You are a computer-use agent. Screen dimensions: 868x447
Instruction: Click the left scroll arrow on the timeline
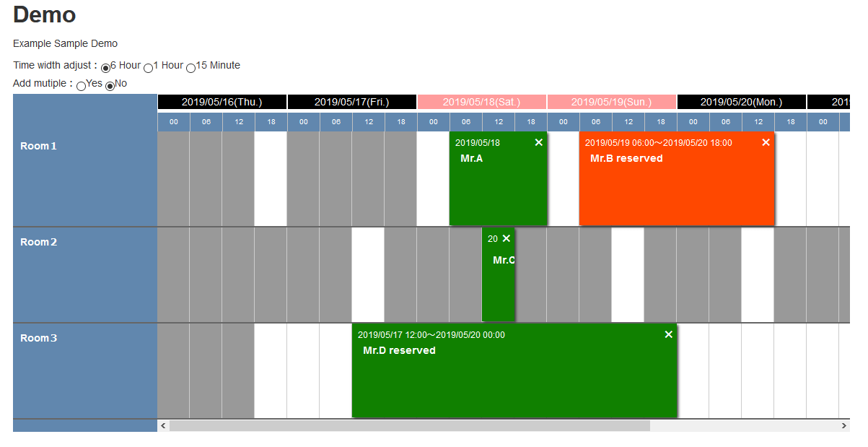(163, 425)
